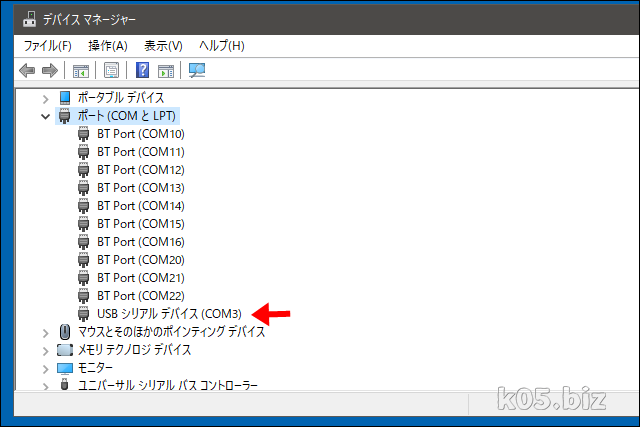Toggle the action pane toolbar icon
640x427 pixels.
point(166,71)
